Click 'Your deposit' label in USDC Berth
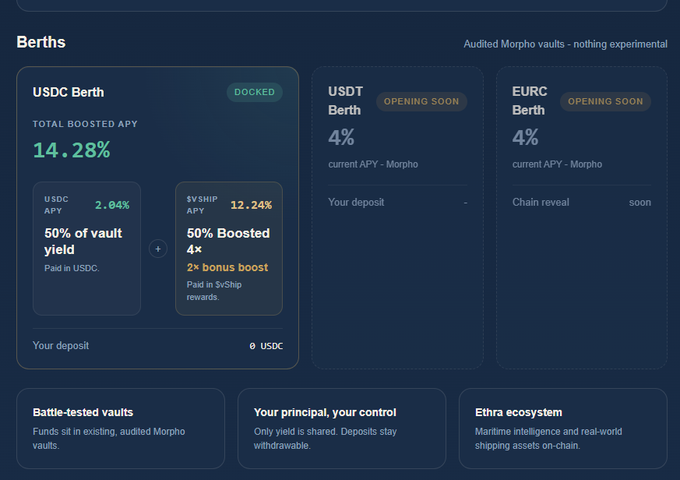 pyautogui.click(x=61, y=346)
